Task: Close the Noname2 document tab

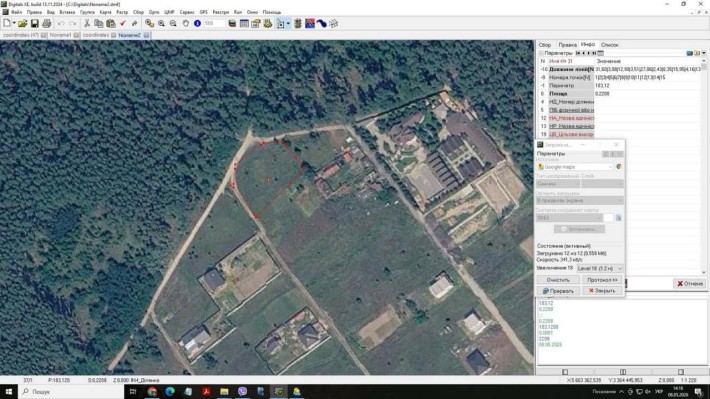Action: 147,35
